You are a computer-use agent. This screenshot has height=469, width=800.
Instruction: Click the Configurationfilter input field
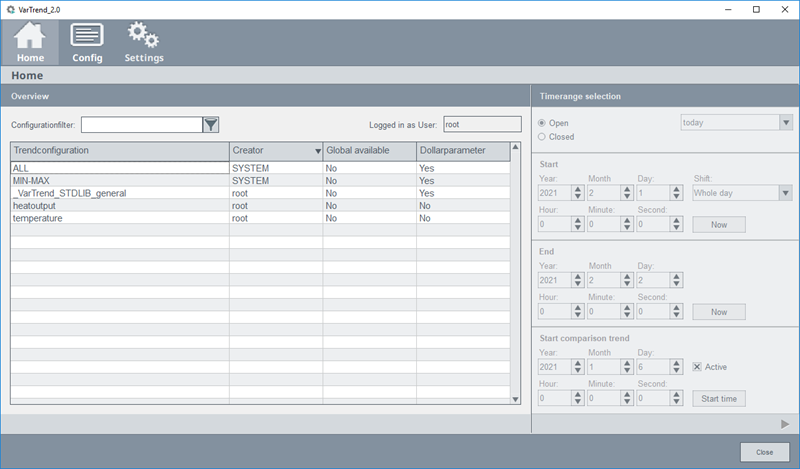click(142, 125)
